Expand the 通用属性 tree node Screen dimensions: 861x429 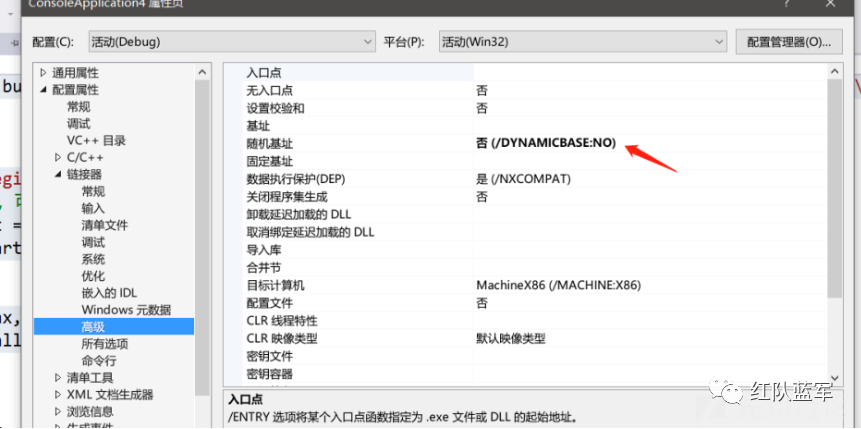click(x=43, y=73)
